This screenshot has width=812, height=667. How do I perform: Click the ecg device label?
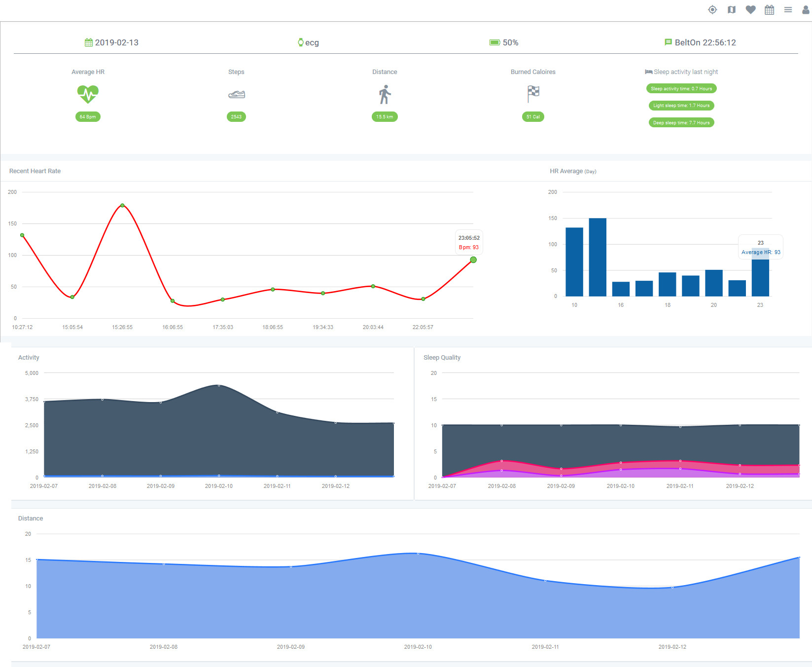pyautogui.click(x=312, y=43)
